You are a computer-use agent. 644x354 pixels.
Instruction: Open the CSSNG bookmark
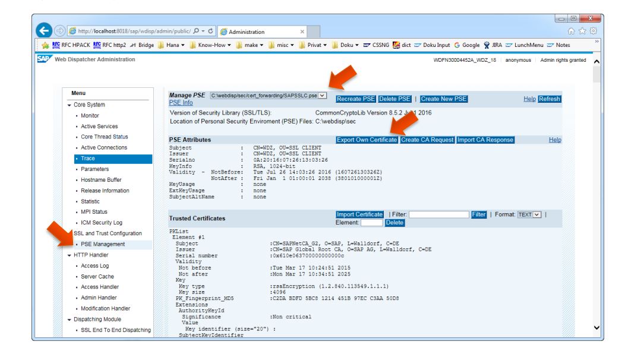click(376, 45)
